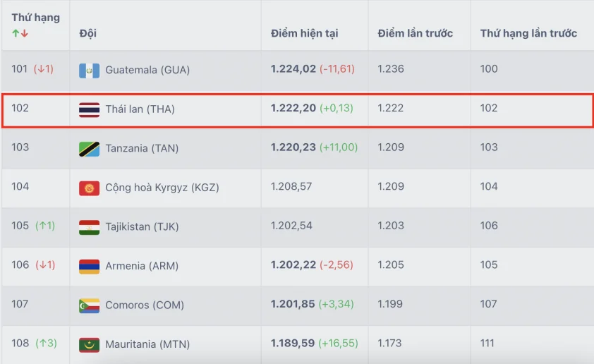Click Tajikistan's rank change up indicator
The height and width of the screenshot is (364, 594).
[x=45, y=226]
